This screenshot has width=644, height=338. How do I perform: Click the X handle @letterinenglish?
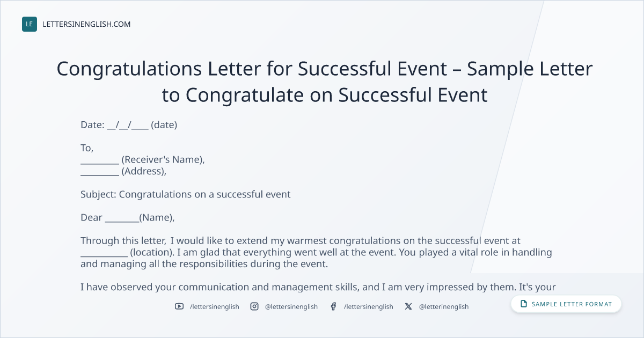coord(444,307)
